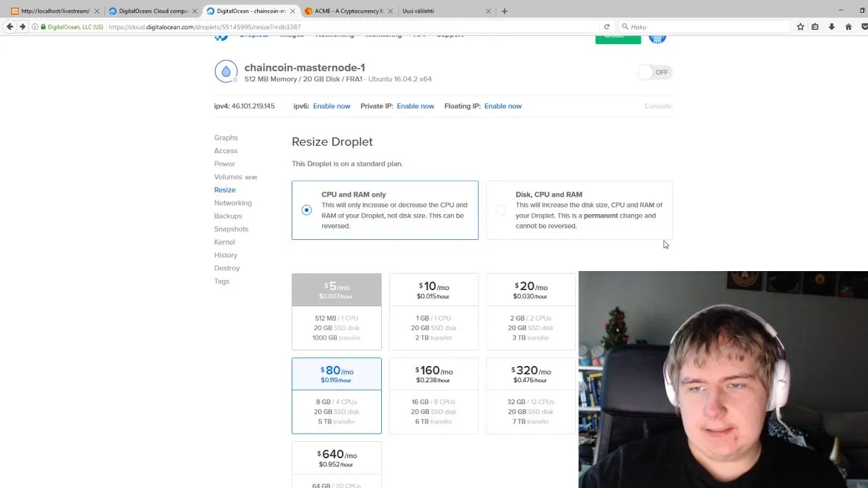The height and width of the screenshot is (488, 868).
Task: Focus the Haku search field
Action: coord(705,26)
